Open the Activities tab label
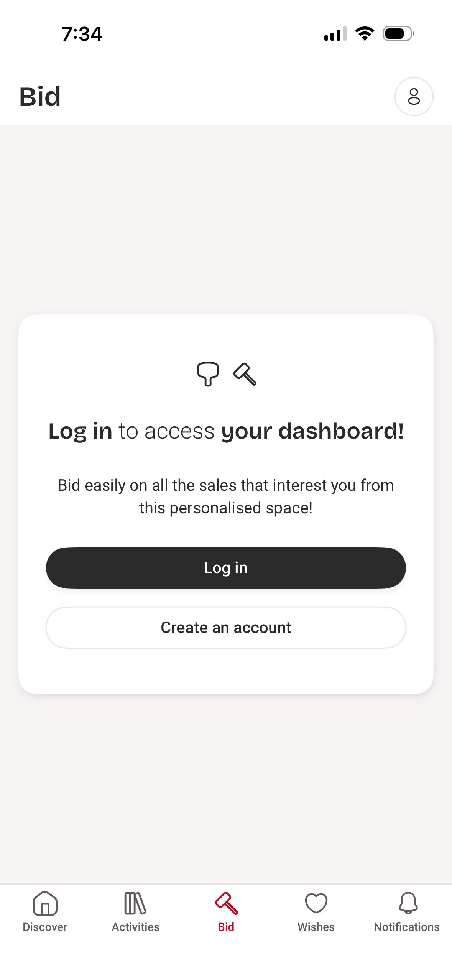Image resolution: width=452 pixels, height=980 pixels. click(x=135, y=927)
